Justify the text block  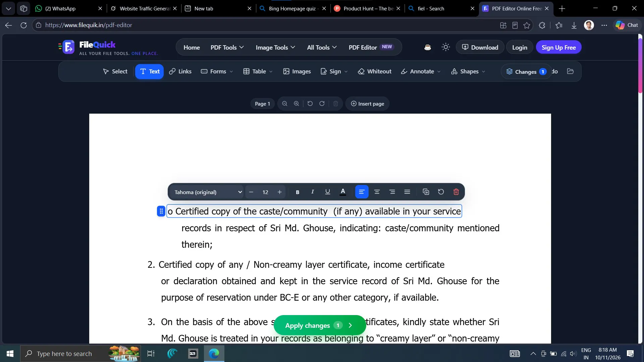407,192
